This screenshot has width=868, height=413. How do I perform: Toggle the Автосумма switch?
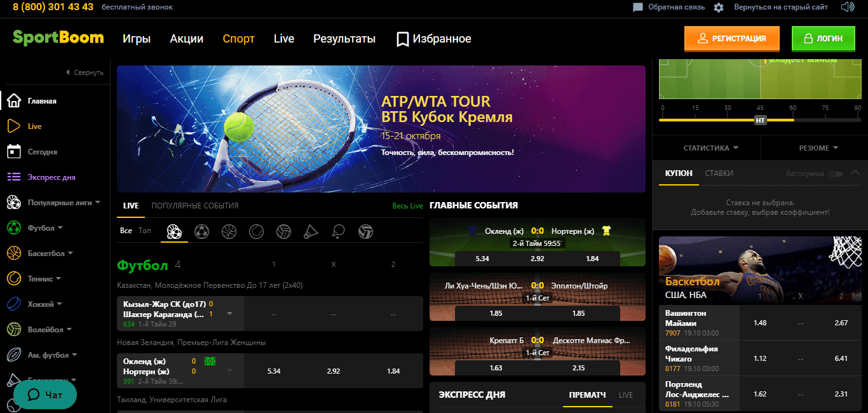(x=835, y=173)
